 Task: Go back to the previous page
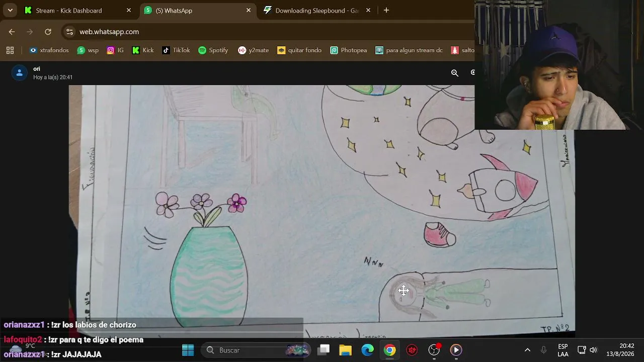(12, 32)
